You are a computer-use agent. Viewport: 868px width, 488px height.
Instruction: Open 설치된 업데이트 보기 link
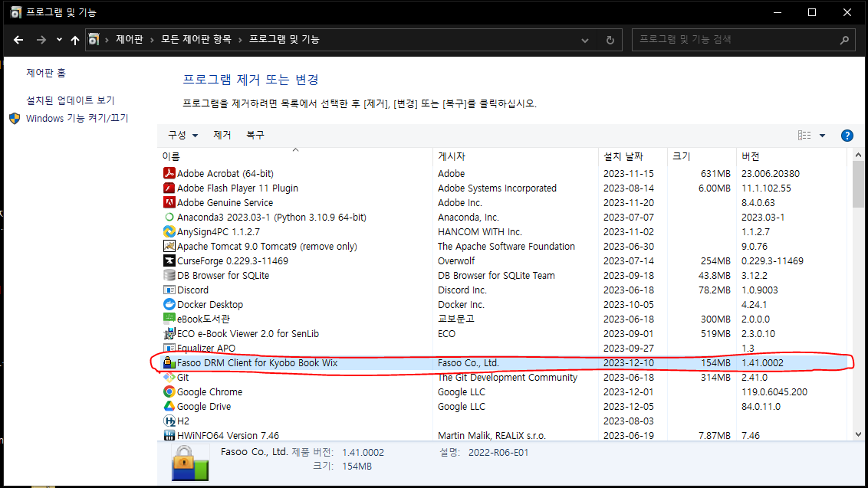[x=71, y=100]
